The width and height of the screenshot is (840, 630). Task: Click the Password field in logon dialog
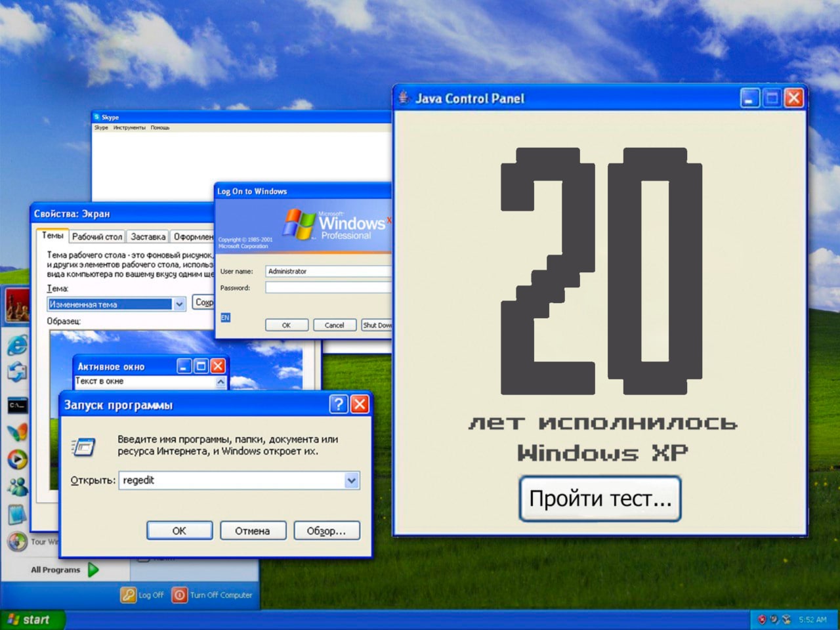click(328, 287)
